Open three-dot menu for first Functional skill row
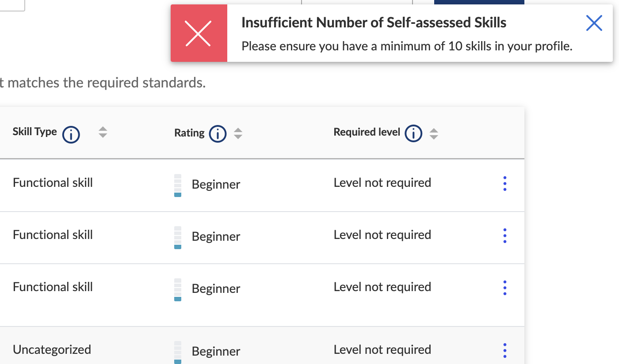 [x=504, y=184]
